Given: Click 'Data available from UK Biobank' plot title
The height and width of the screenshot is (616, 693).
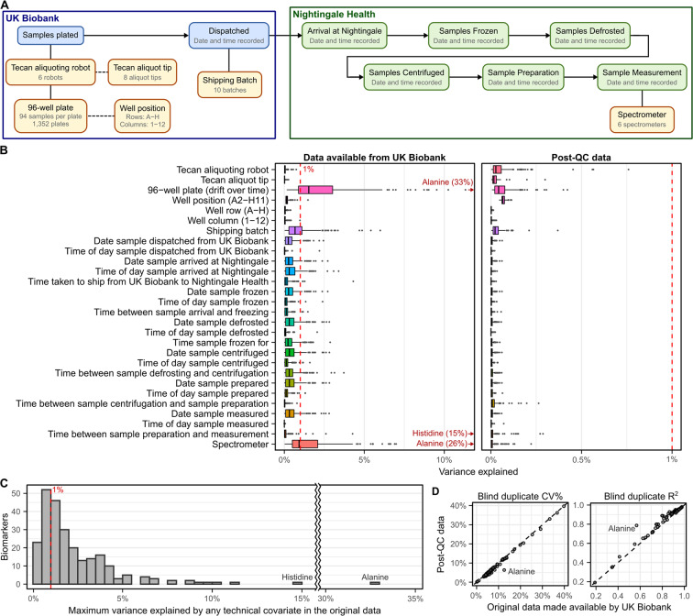Looking at the screenshot, I should 374,158.
